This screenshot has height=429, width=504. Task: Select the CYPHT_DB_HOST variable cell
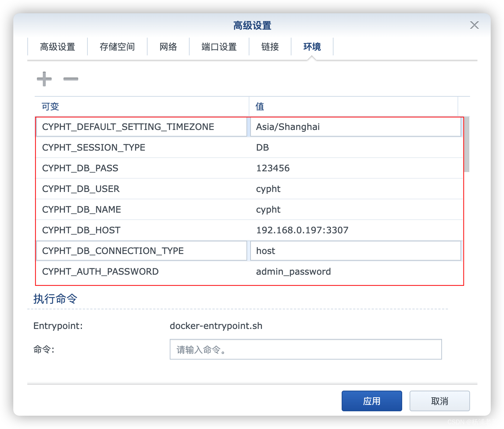pyautogui.click(x=142, y=230)
